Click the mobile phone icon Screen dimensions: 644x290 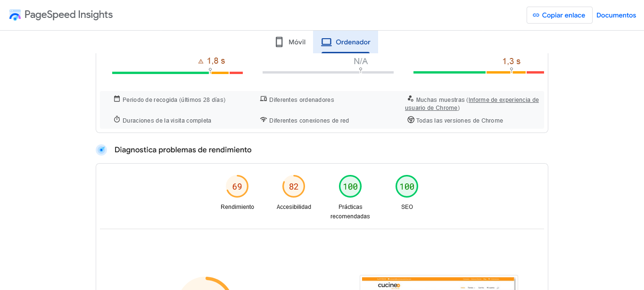[279, 42]
